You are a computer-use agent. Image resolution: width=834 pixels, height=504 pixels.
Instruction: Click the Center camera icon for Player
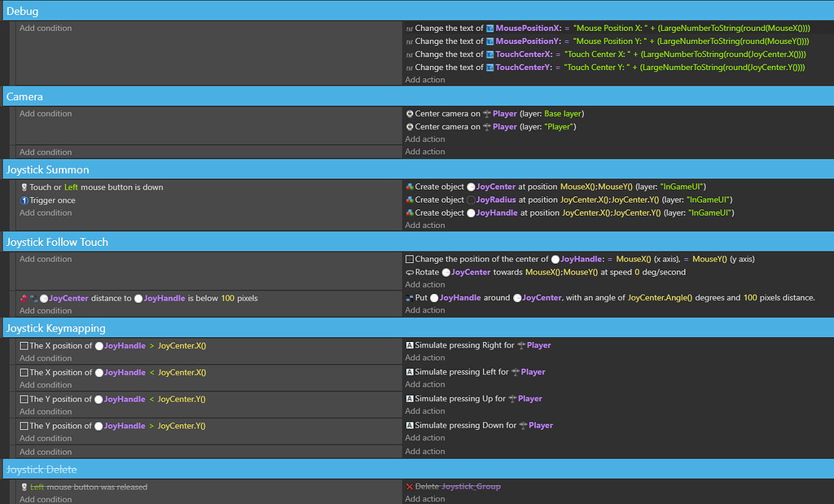point(410,113)
